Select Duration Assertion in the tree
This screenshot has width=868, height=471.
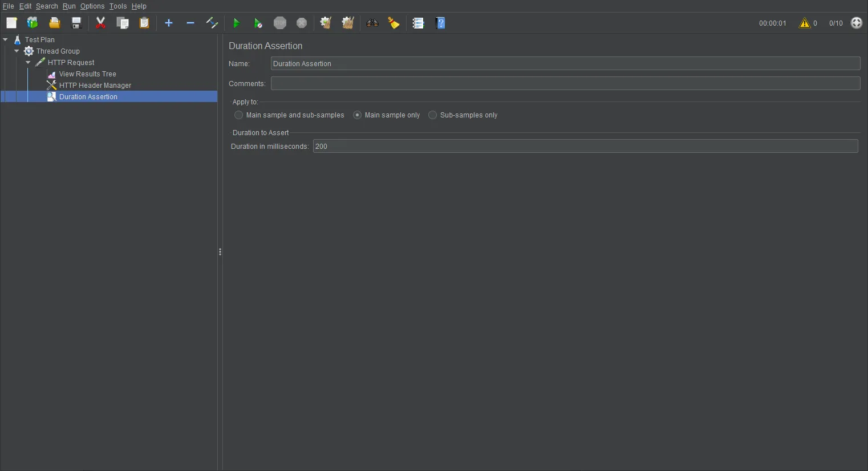[88, 97]
